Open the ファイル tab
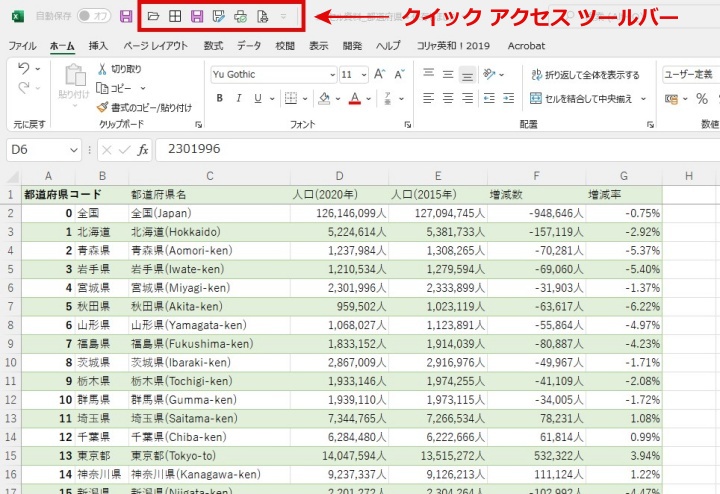This screenshot has width=720, height=494. point(22,45)
